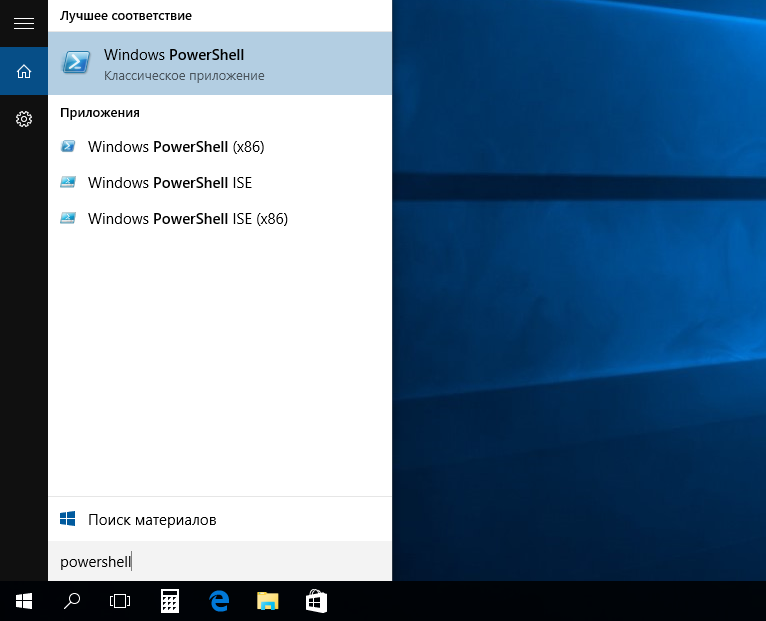The height and width of the screenshot is (621, 766).
Task: Launch Windows PowerShell (x86) from results
Action: pyautogui.click(x=220, y=147)
